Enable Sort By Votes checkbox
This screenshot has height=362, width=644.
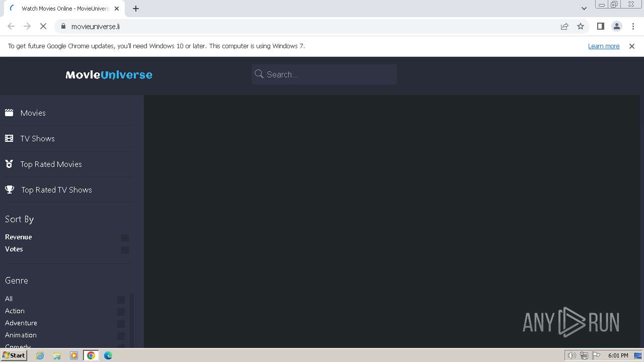(125, 250)
